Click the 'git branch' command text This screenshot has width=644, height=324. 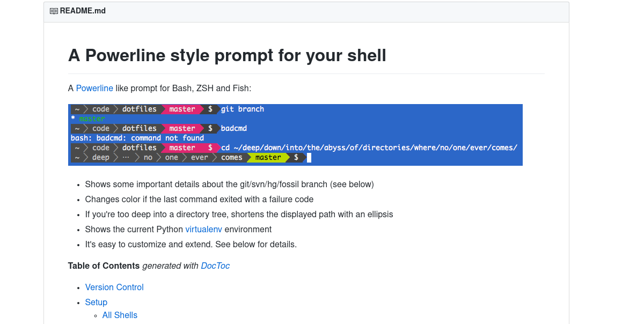(x=243, y=109)
